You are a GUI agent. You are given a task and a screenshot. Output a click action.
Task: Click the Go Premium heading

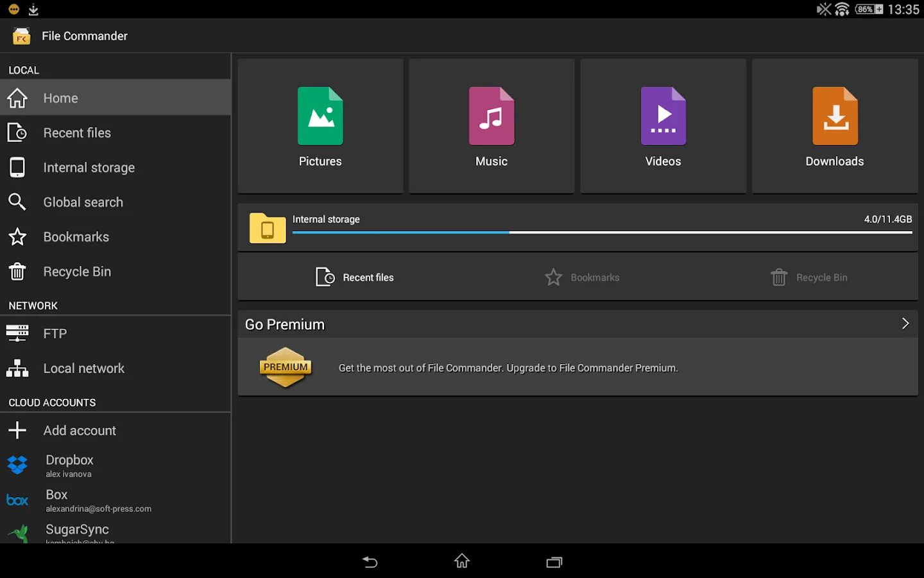click(x=285, y=324)
